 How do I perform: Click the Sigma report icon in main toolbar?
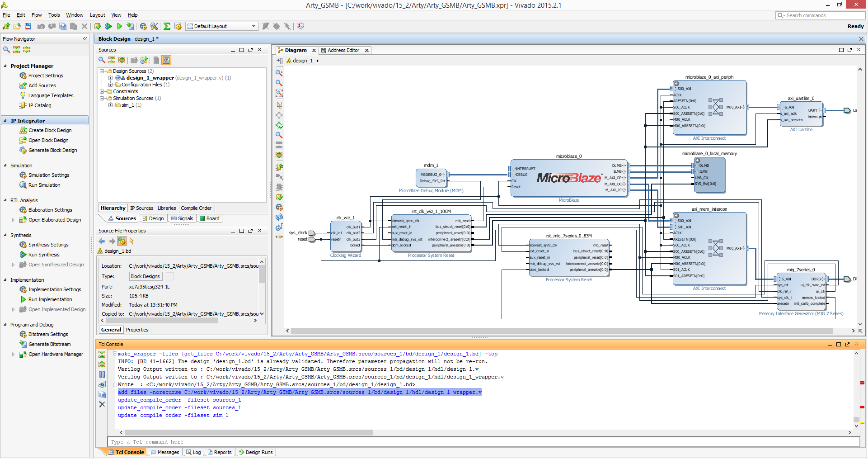coord(167,26)
